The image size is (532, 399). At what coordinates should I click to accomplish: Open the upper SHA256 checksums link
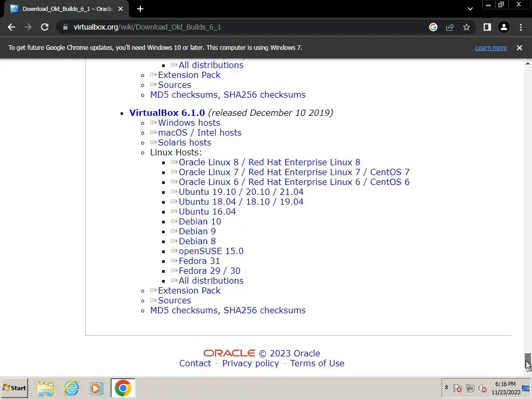point(264,95)
